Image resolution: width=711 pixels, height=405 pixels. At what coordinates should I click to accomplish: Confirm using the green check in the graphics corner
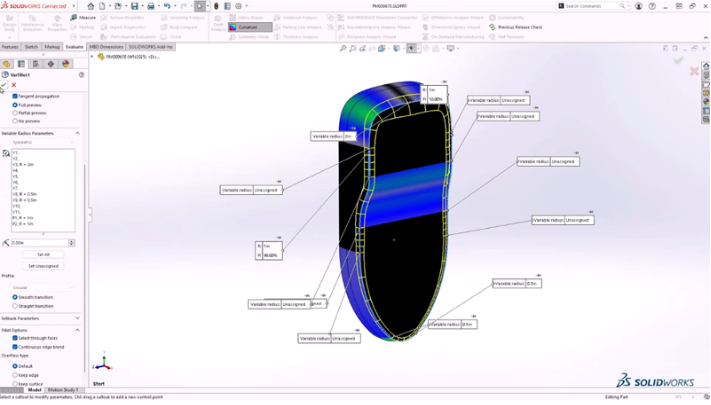(678, 61)
